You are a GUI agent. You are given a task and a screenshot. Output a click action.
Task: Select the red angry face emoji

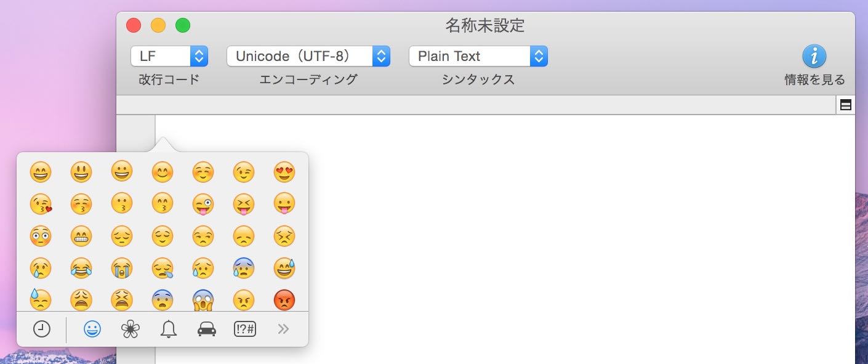[284, 299]
